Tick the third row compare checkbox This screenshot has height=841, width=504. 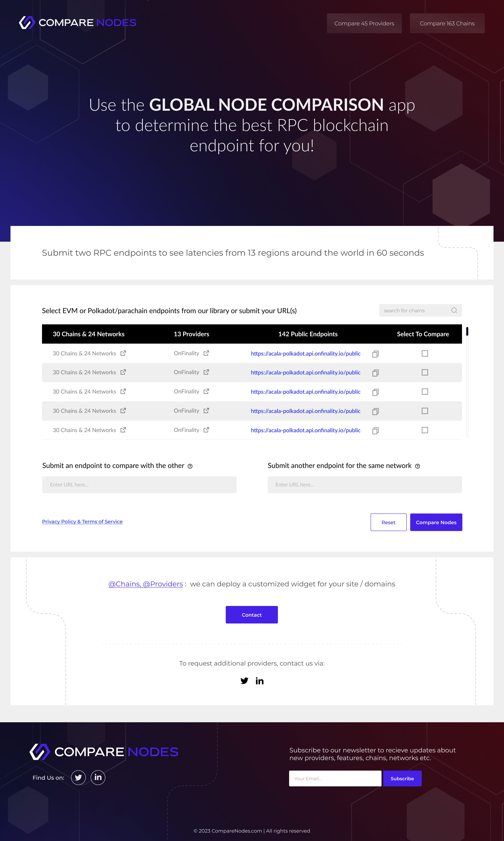425,392
